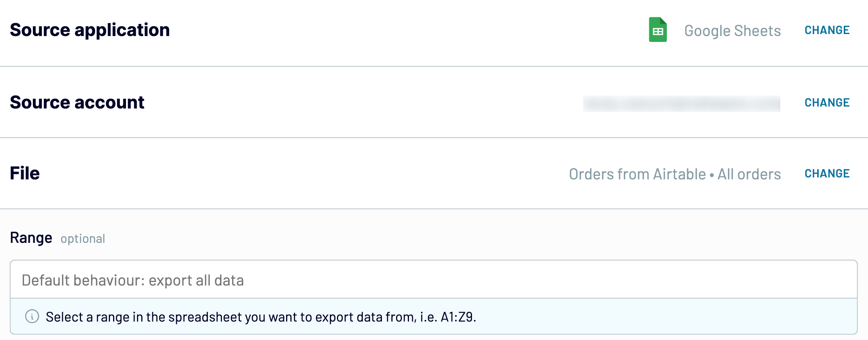
Task: Change the selected file
Action: [x=827, y=174]
